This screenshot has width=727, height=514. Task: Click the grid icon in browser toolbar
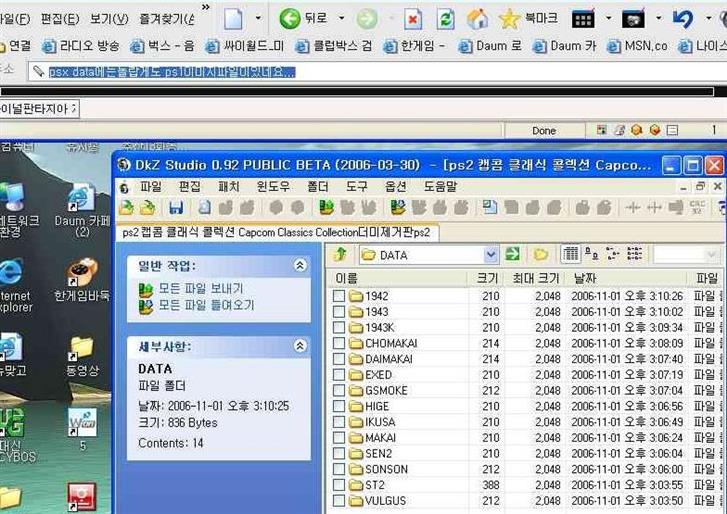tap(583, 19)
